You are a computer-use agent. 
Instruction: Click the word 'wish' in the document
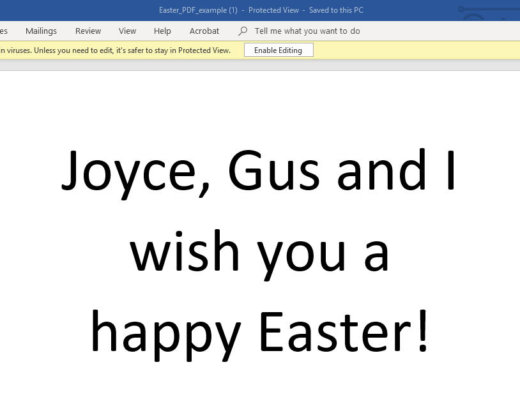pos(185,250)
